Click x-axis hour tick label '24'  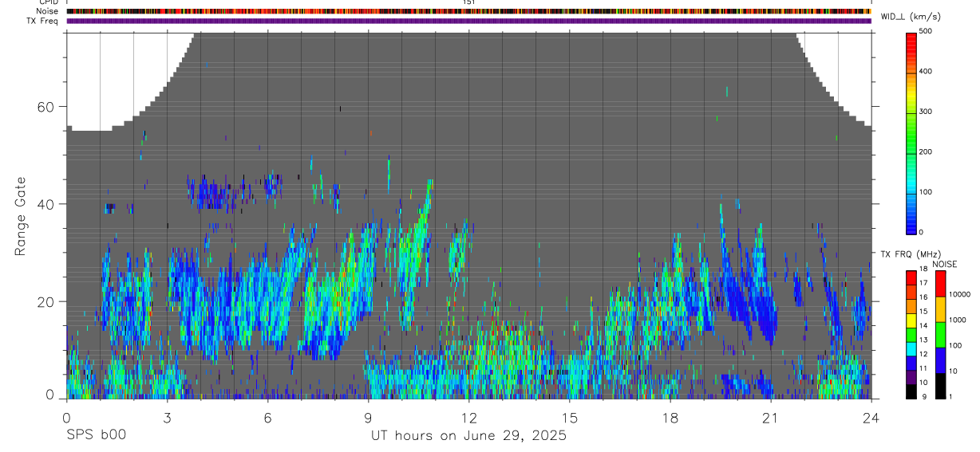tap(871, 418)
